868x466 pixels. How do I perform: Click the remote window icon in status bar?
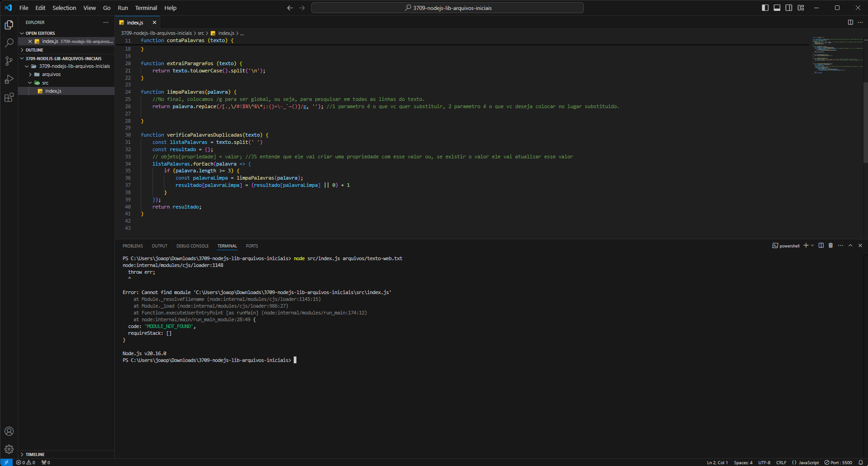click(x=6, y=462)
